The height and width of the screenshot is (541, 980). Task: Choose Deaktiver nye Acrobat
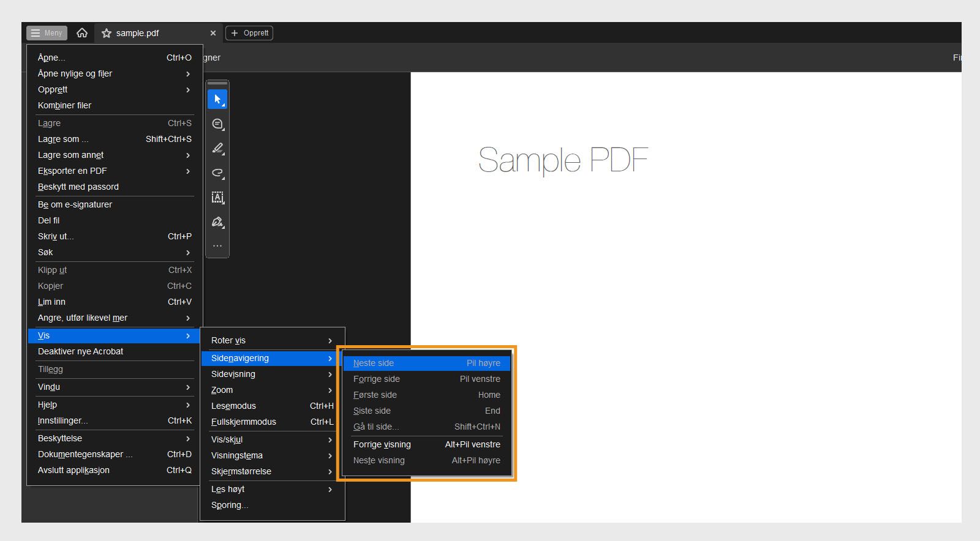click(115, 351)
